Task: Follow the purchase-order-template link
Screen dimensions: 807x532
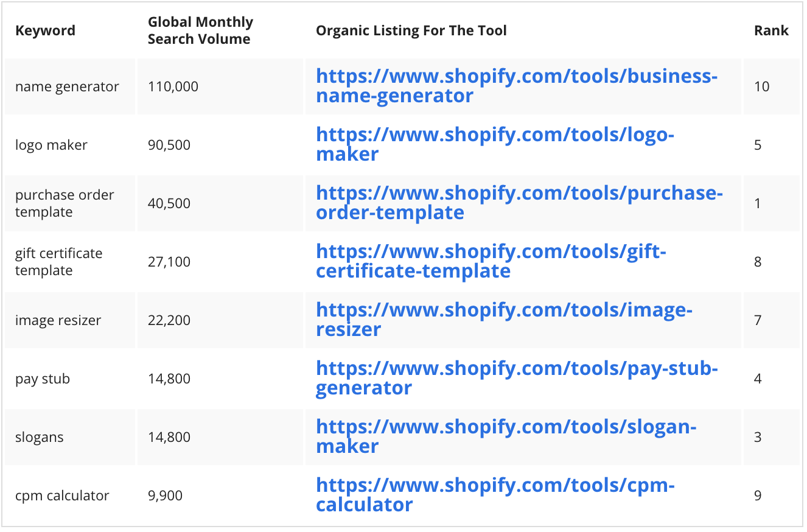Action: click(519, 203)
